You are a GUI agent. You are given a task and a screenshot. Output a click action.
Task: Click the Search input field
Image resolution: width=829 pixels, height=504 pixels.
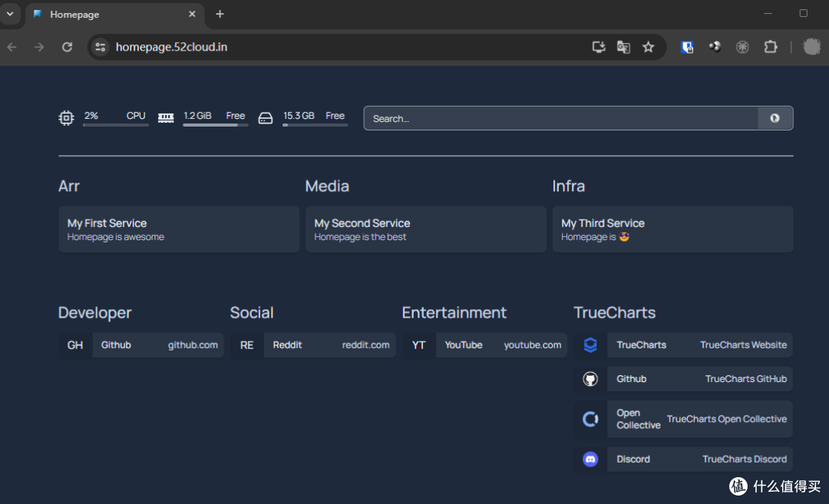(x=561, y=118)
